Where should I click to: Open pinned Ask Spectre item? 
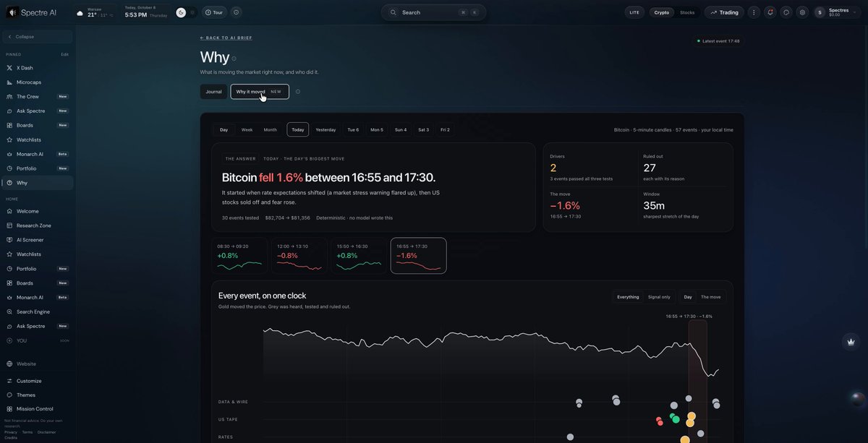(38, 111)
